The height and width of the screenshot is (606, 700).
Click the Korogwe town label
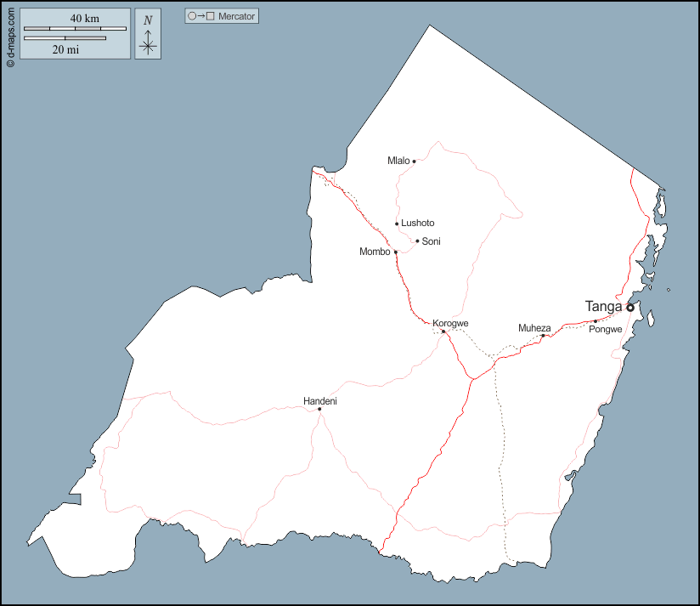point(450,323)
